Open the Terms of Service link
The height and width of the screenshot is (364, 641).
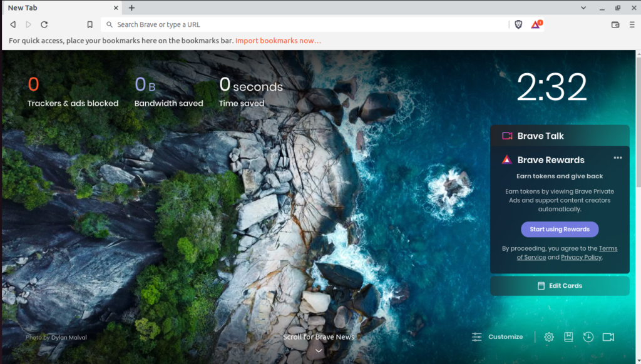click(x=567, y=253)
